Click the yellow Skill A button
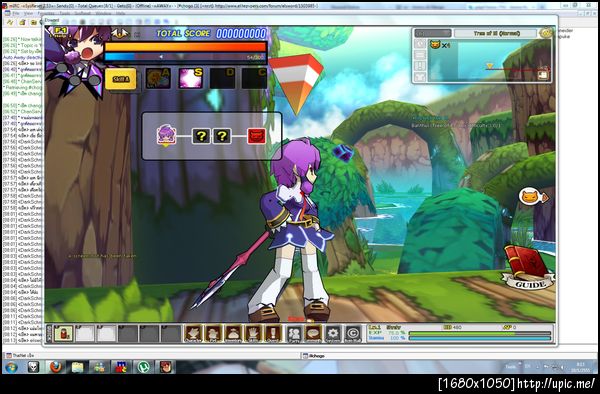Screen dimensions: 600x394 tap(121, 79)
